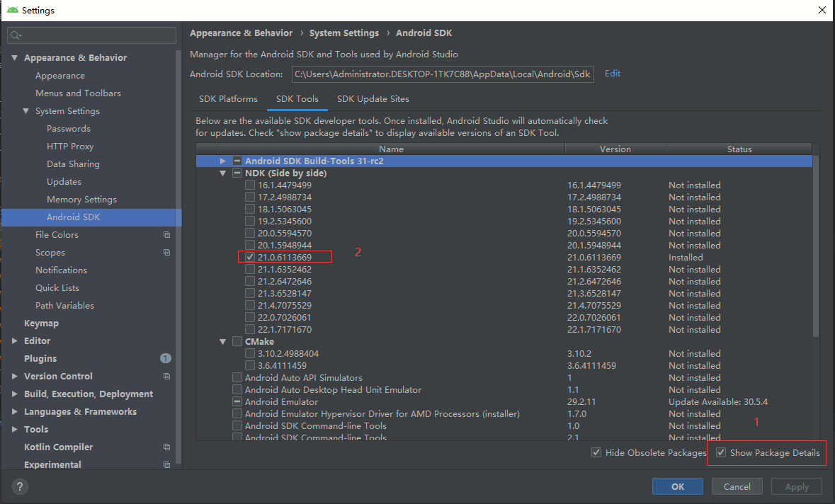This screenshot has width=835, height=504.
Task: Open the Keymap settings page
Action: (x=41, y=323)
